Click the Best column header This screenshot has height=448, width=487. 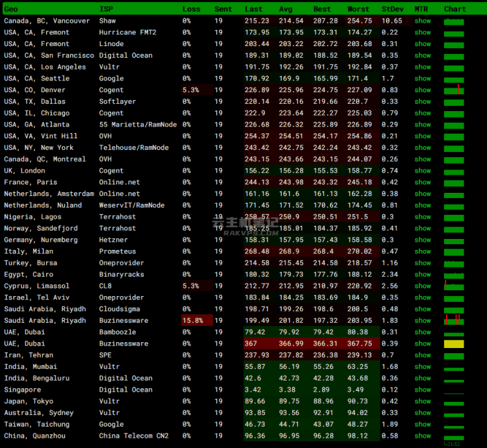coord(322,9)
